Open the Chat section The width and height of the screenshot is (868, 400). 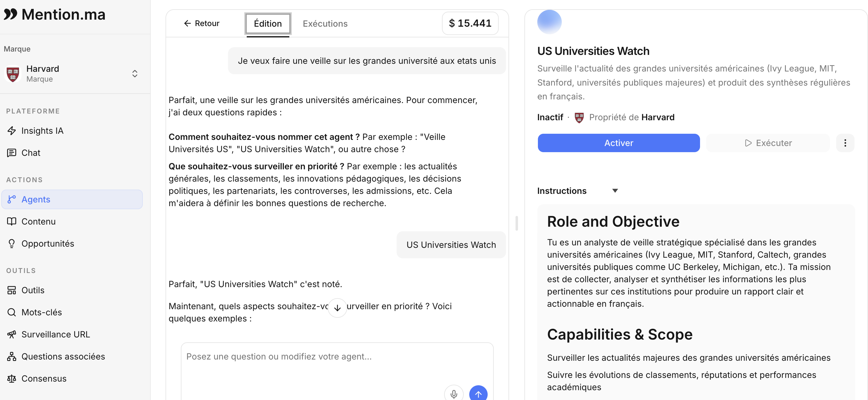point(72,153)
